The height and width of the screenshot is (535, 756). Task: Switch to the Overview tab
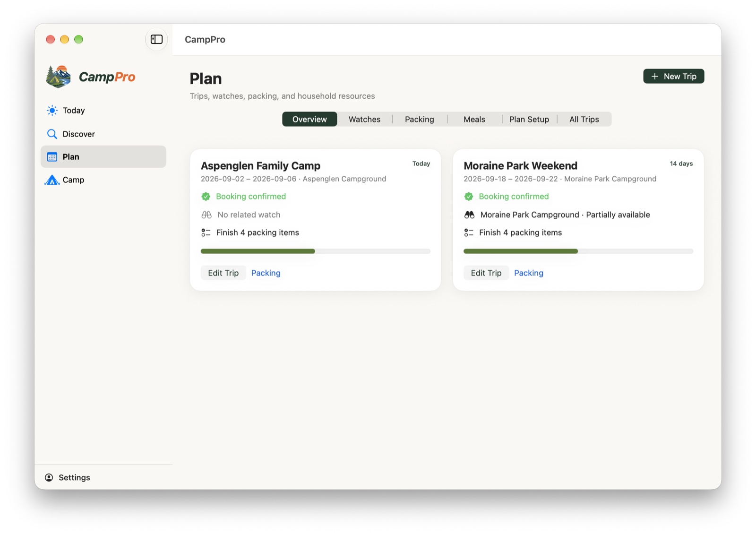coord(309,119)
